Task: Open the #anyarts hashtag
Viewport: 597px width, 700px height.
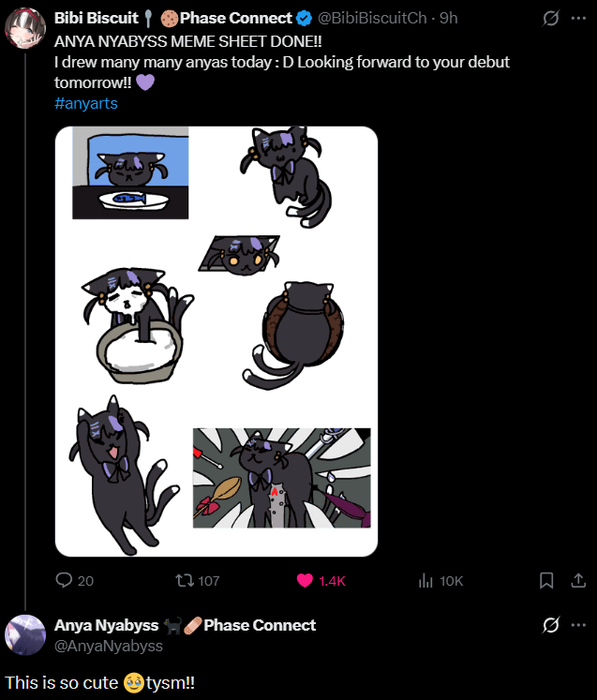Action: [85, 104]
